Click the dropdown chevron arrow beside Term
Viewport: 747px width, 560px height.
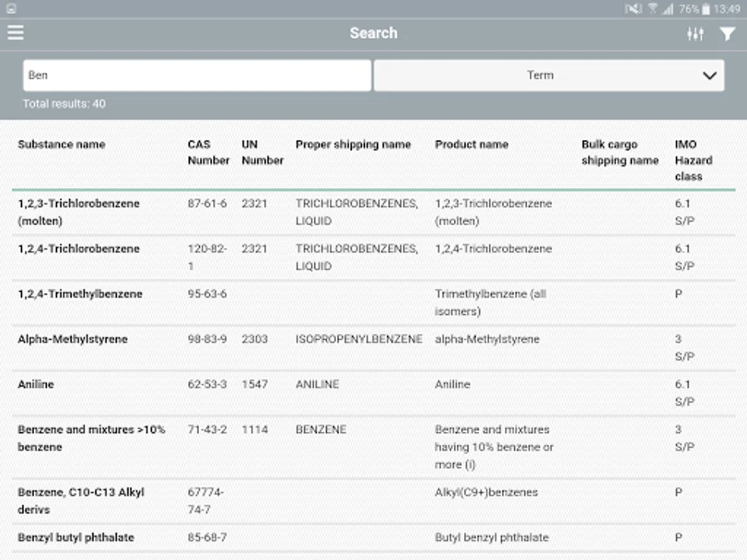(709, 76)
